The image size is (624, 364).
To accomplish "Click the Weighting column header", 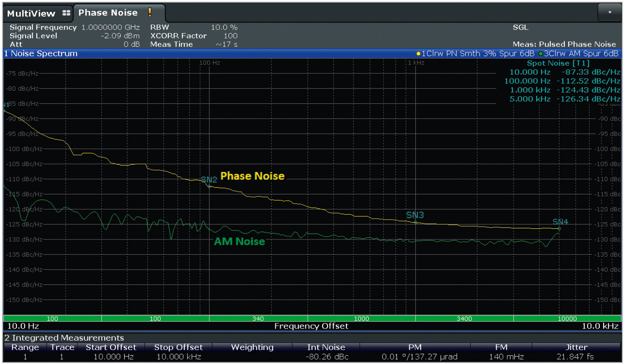I will [x=252, y=347].
